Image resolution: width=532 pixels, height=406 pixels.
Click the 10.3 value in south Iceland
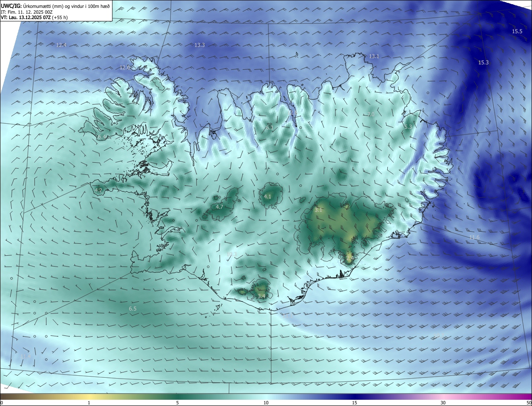pos(232,254)
